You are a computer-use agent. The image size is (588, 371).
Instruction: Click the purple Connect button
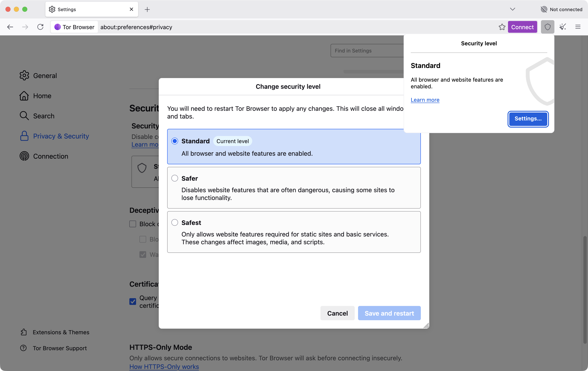522,27
